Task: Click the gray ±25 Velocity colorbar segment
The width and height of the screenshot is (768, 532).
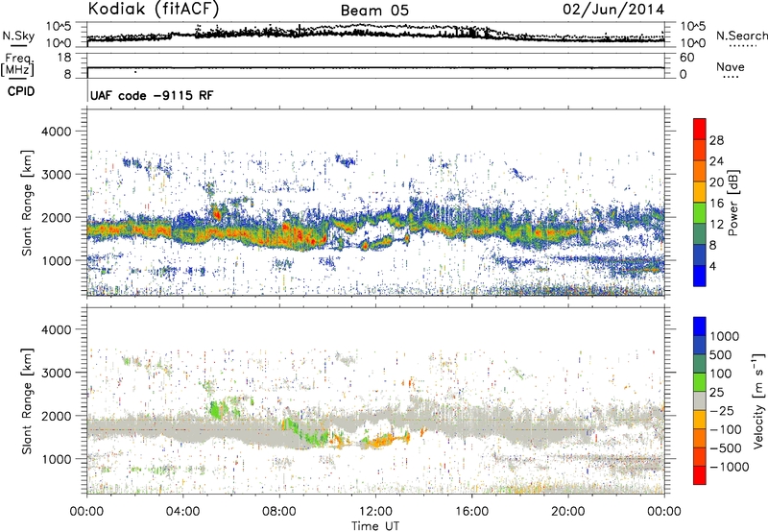Action: (x=700, y=401)
